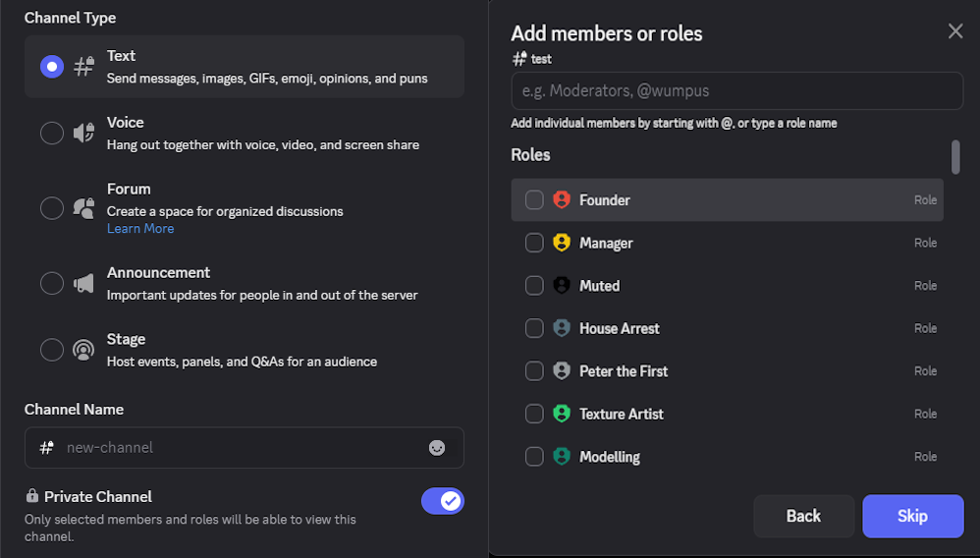Check the Founder role checkbox
Viewport: 980px width, 558px height.
pyautogui.click(x=534, y=199)
